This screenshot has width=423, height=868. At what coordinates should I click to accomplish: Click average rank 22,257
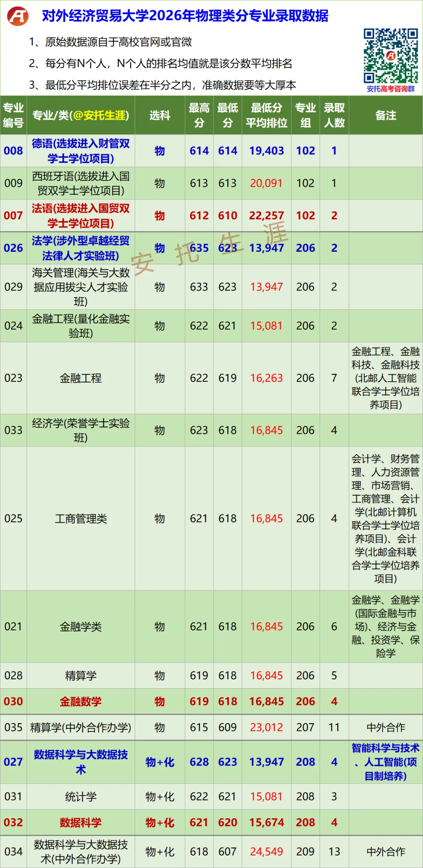click(266, 216)
